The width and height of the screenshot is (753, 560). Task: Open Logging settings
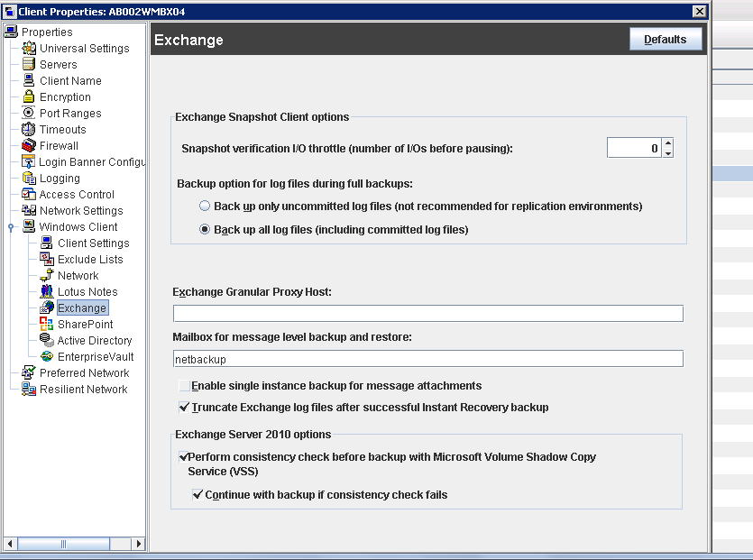tap(56, 178)
